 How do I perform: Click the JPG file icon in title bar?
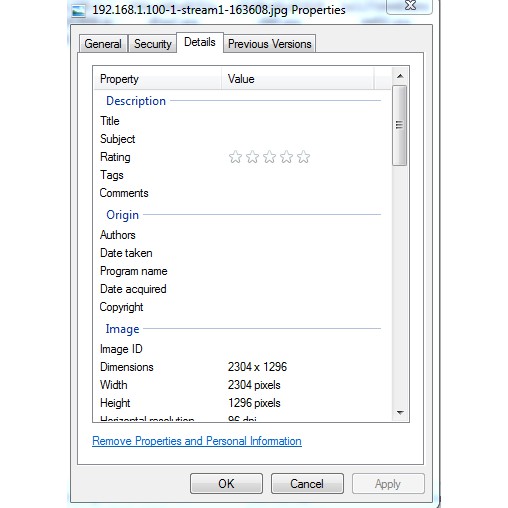point(79,11)
